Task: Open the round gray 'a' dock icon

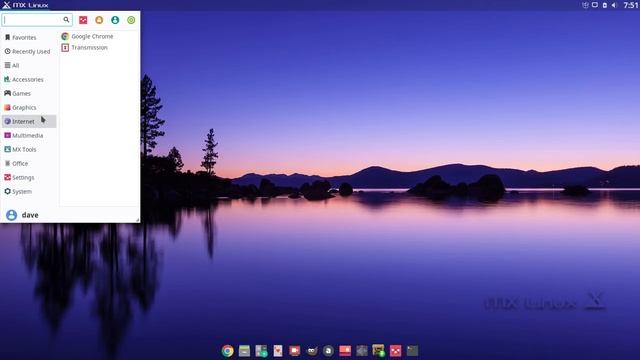Action: (x=328, y=351)
